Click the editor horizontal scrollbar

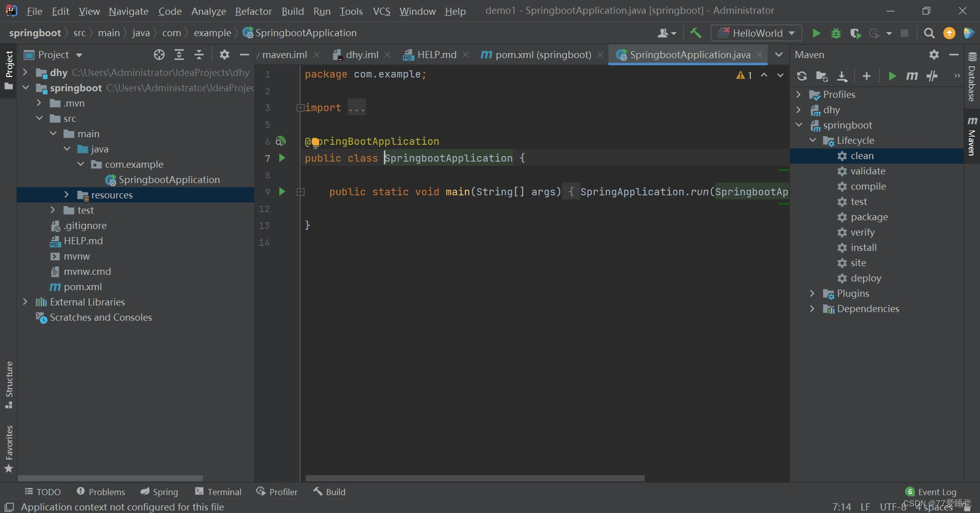click(475, 478)
